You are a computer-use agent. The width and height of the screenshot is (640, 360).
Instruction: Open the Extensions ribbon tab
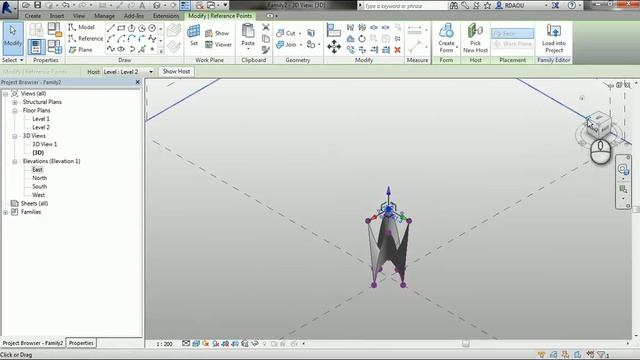[166, 16]
